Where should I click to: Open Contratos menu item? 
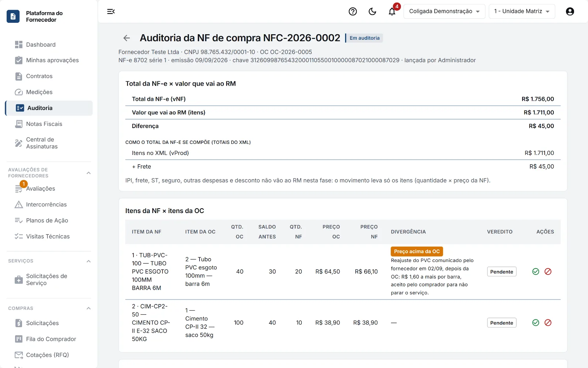tap(49, 76)
